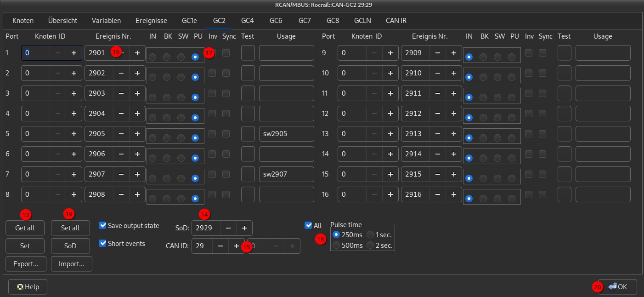This screenshot has width=644, height=297.
Task: Click the Usage field containing sw2907
Action: [x=286, y=174]
